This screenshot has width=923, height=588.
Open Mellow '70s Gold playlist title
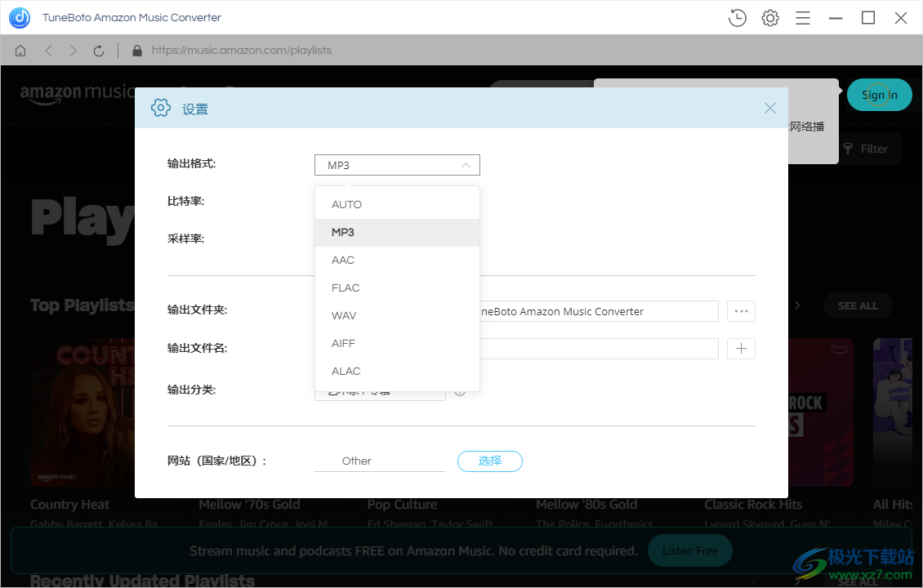click(249, 505)
